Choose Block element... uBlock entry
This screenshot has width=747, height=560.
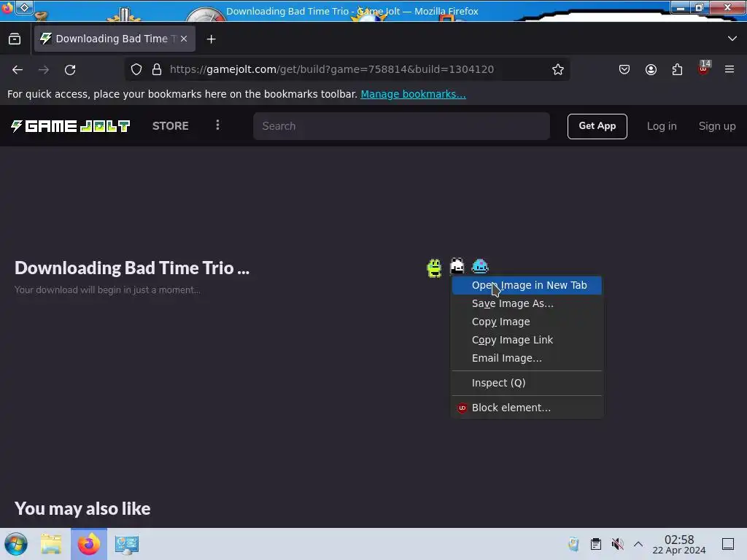click(x=527, y=408)
